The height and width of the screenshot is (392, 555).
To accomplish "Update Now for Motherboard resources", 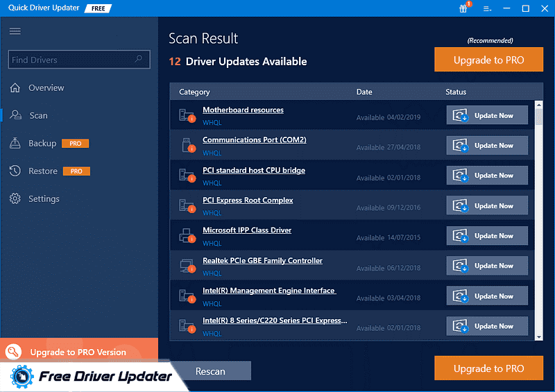I will pyautogui.click(x=487, y=115).
